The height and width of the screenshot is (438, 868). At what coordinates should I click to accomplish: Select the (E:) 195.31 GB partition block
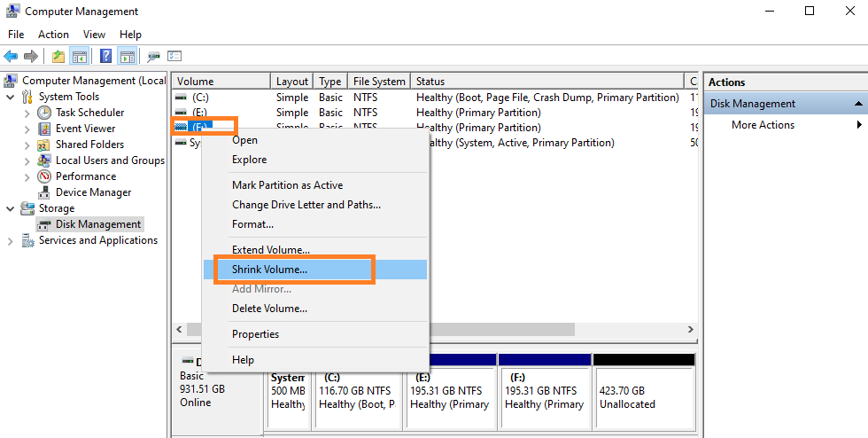[451, 391]
